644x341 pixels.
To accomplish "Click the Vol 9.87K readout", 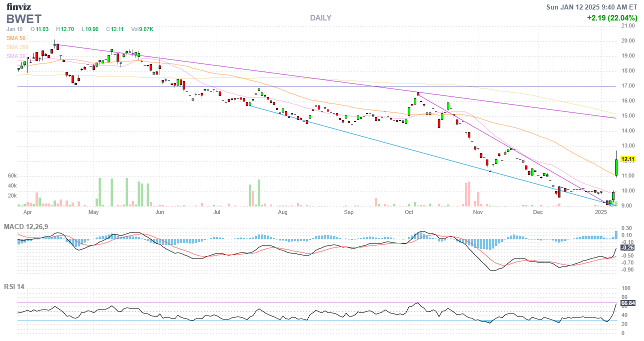I will (x=142, y=29).
